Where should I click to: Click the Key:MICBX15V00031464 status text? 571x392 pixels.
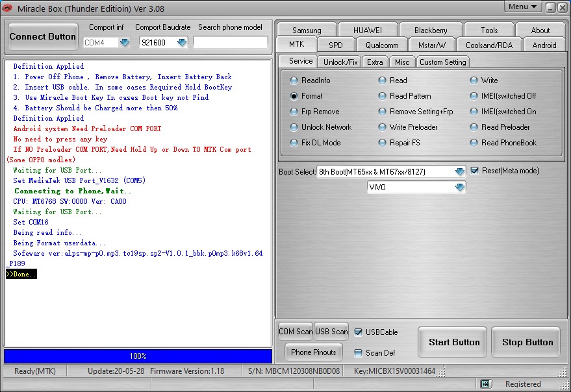[x=395, y=371]
